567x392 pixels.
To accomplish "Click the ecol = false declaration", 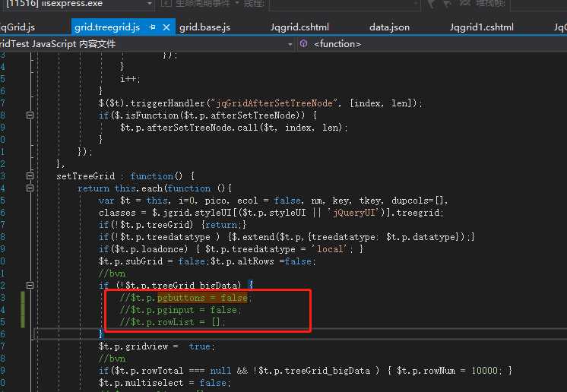I will [268, 201].
